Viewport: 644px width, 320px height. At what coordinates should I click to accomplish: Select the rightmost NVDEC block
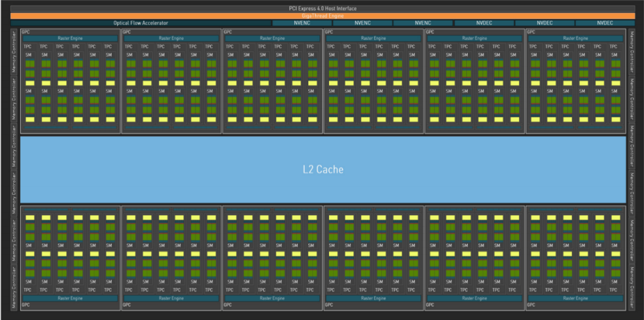(605, 23)
